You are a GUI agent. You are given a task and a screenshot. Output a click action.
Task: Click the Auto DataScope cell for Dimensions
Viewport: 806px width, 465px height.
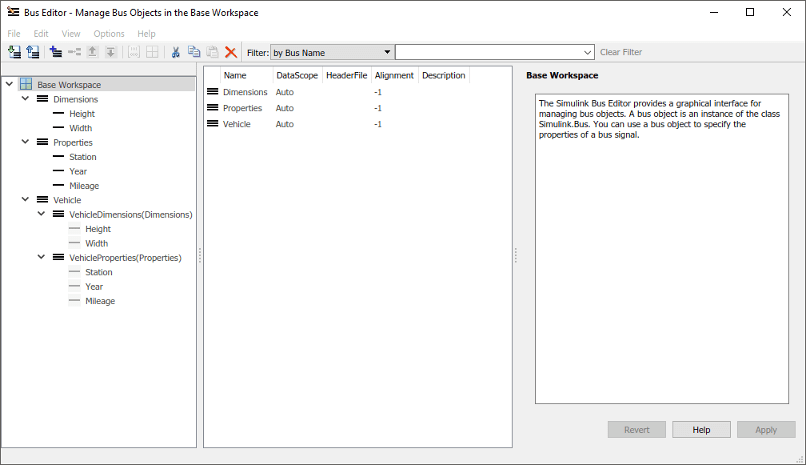coord(285,92)
